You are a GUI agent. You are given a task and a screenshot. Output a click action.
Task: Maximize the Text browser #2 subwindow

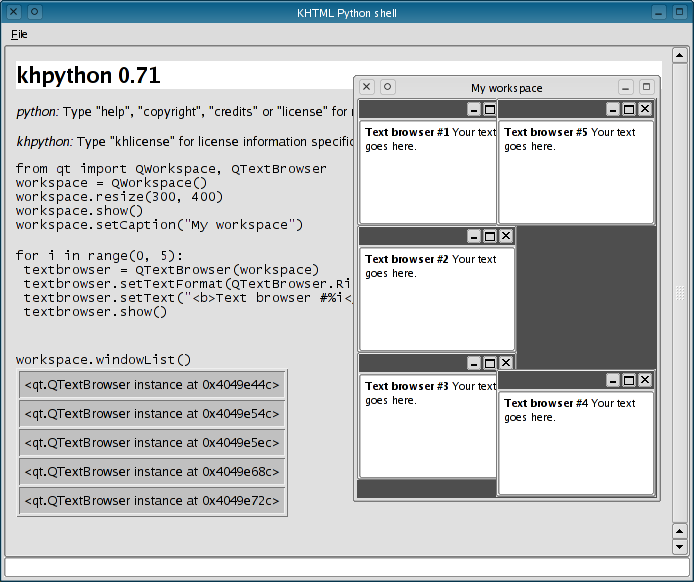pos(490,236)
